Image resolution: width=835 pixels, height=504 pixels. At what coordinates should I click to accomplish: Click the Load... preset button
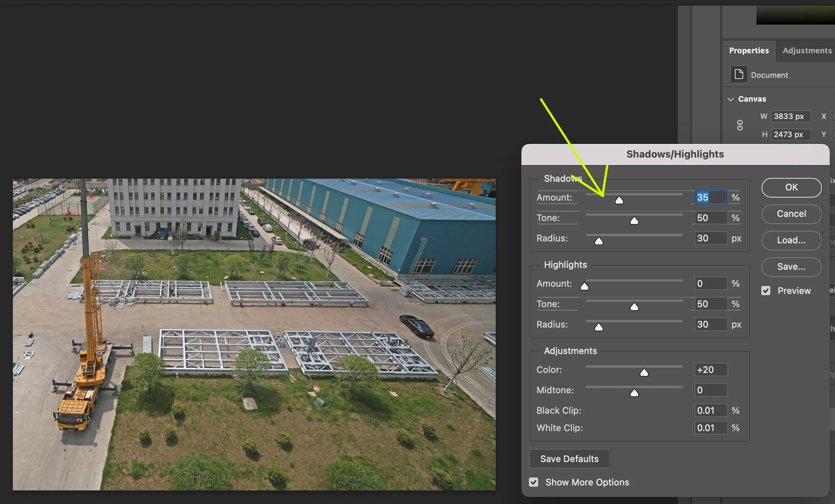coord(791,240)
